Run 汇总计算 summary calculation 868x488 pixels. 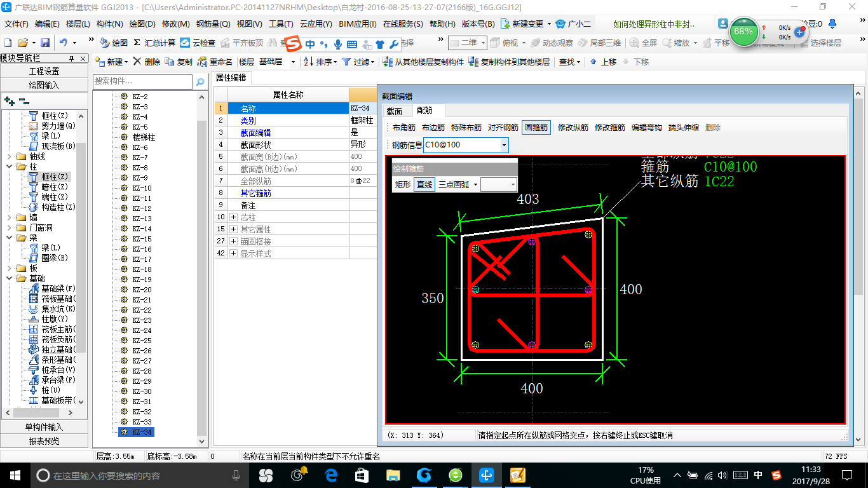pyautogui.click(x=154, y=43)
